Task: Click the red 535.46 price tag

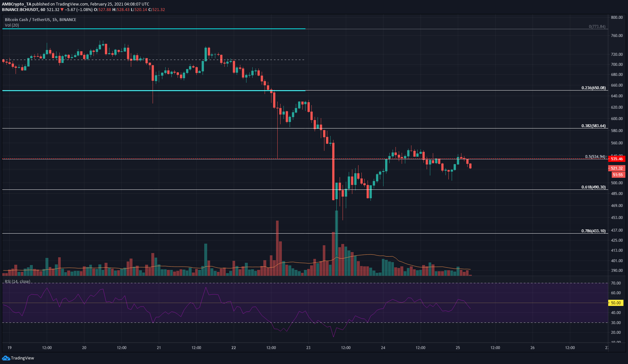Action: [x=617, y=159]
